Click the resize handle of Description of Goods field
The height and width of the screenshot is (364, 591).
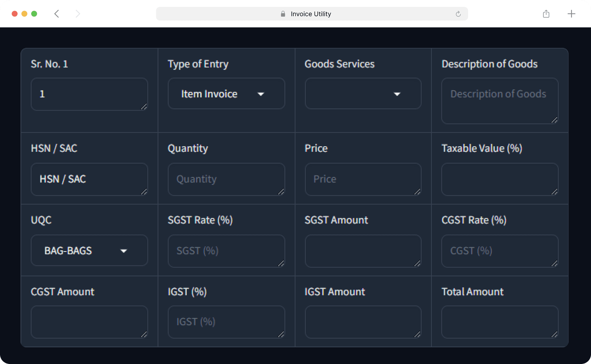tap(554, 120)
